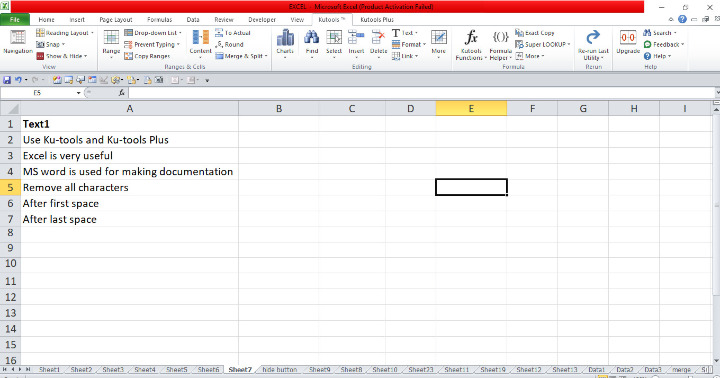Click vertical scrollbar down arrow
Image resolution: width=720 pixels, height=378 pixels.
click(716, 361)
